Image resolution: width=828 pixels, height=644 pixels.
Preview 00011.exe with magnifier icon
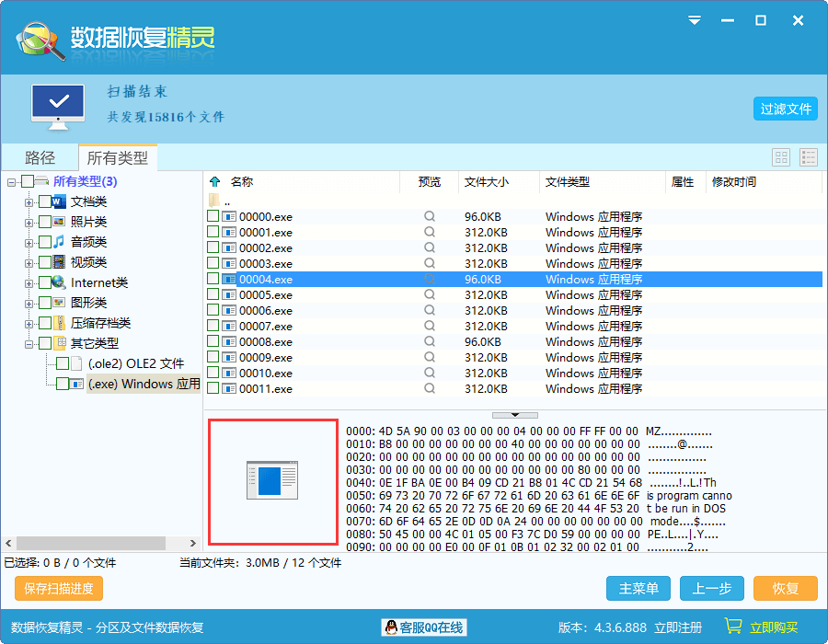pyautogui.click(x=430, y=388)
